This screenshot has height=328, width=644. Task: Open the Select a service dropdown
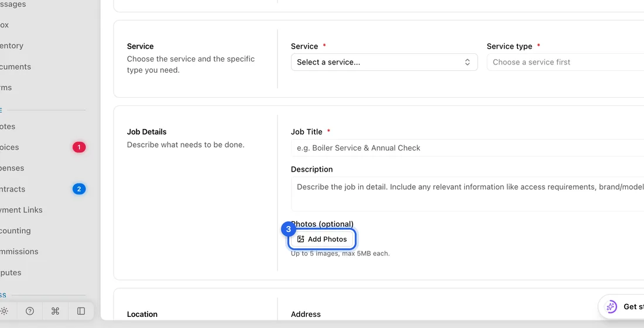384,62
